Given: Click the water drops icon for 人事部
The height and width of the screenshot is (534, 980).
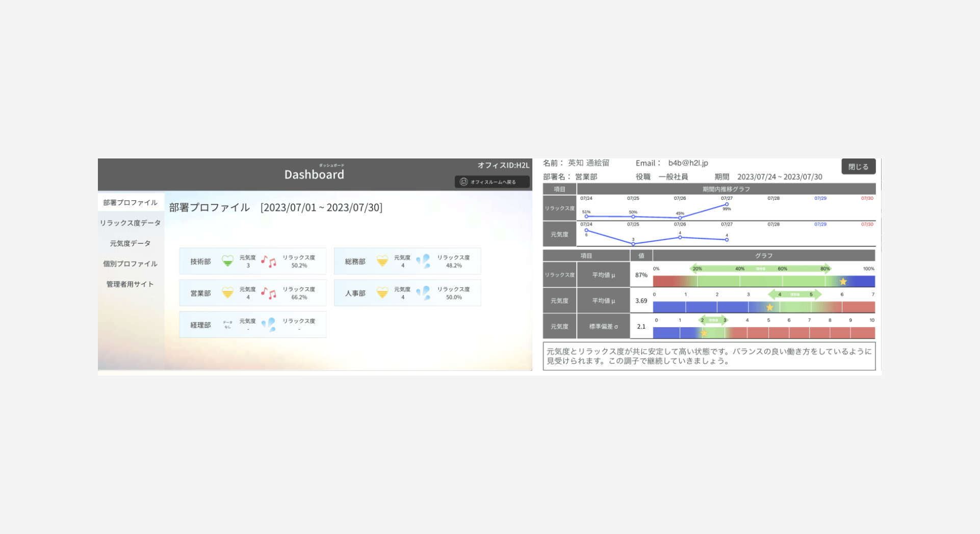Looking at the screenshot, I should [x=423, y=293].
